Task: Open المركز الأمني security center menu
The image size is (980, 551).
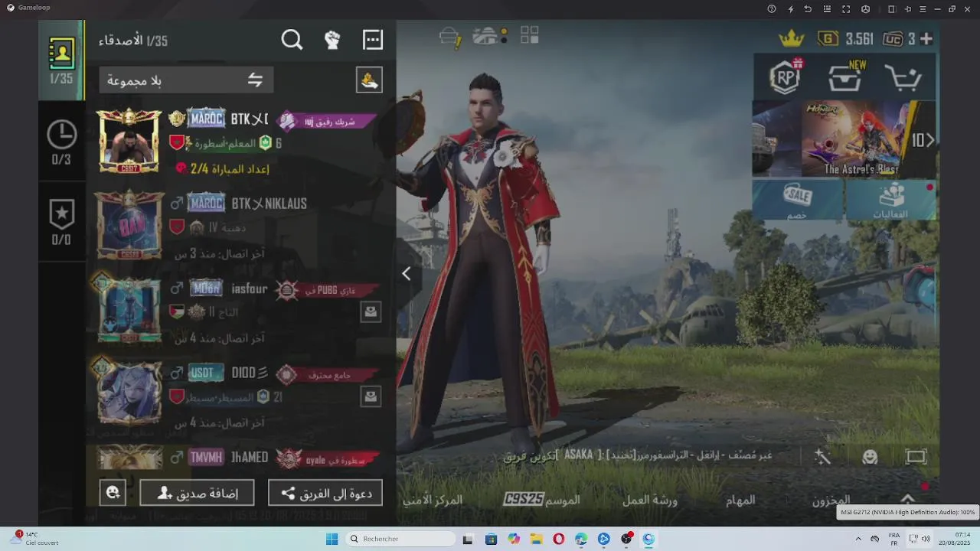Action: coord(433,500)
